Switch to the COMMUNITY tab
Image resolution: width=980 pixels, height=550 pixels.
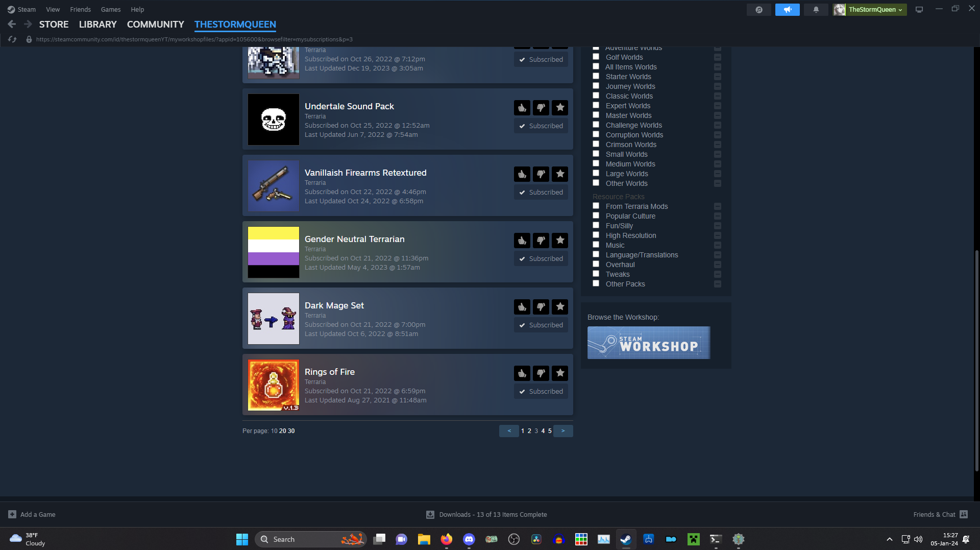click(x=155, y=25)
